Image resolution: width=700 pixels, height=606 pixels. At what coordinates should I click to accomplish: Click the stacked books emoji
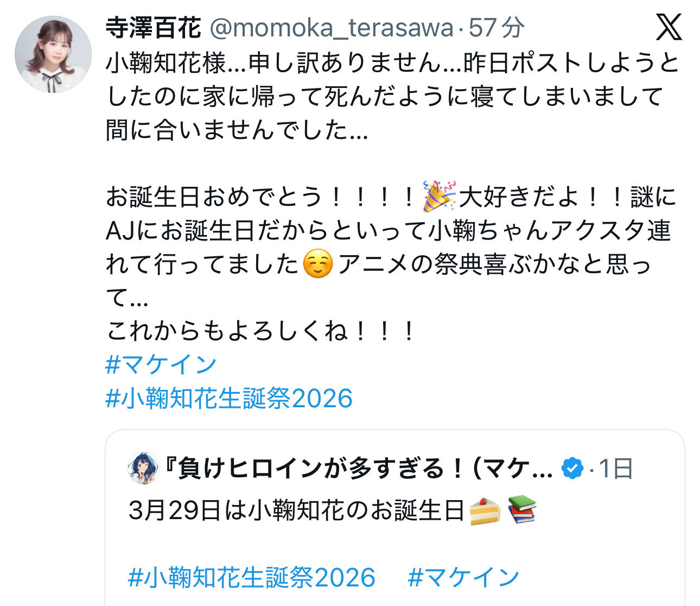coord(522,509)
